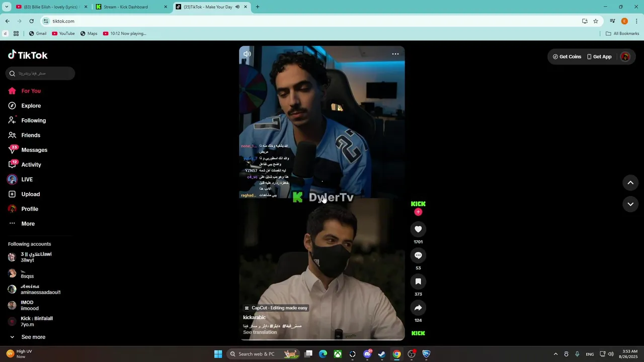The height and width of the screenshot is (362, 644).
Task: Open the All Bookmarks folder
Action: coord(622,34)
